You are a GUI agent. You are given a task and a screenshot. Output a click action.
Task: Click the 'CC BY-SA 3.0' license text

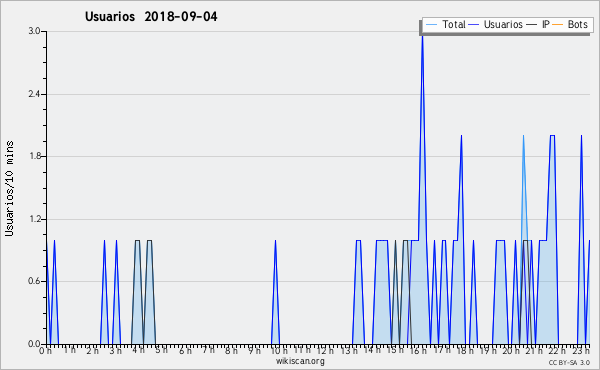tap(569, 363)
